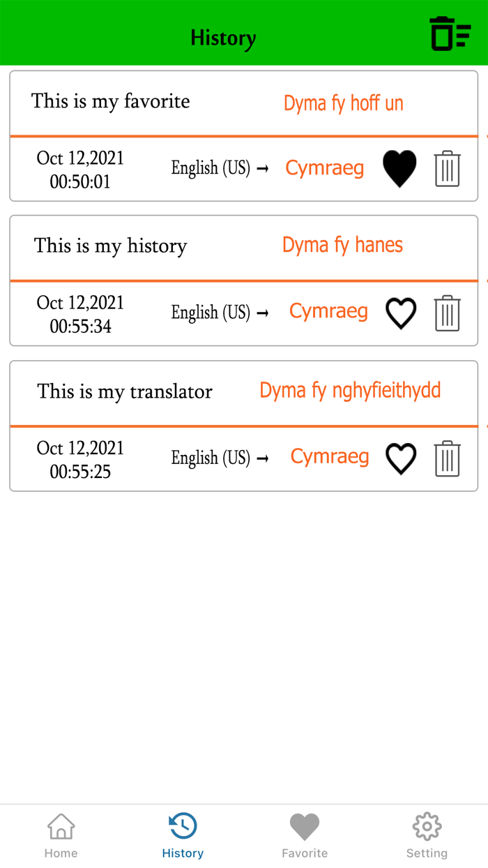Click the History clock icon
Image resolution: width=488 pixels, height=868 pixels.
pos(182,825)
